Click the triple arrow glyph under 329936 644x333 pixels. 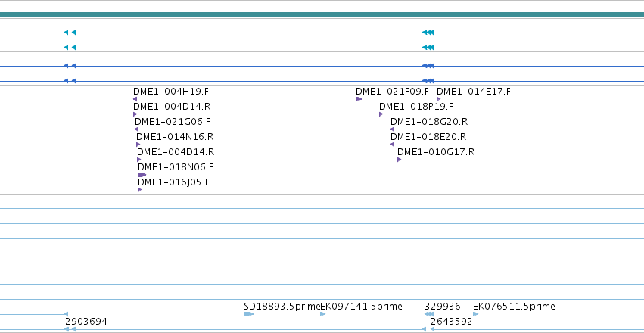tap(429, 314)
